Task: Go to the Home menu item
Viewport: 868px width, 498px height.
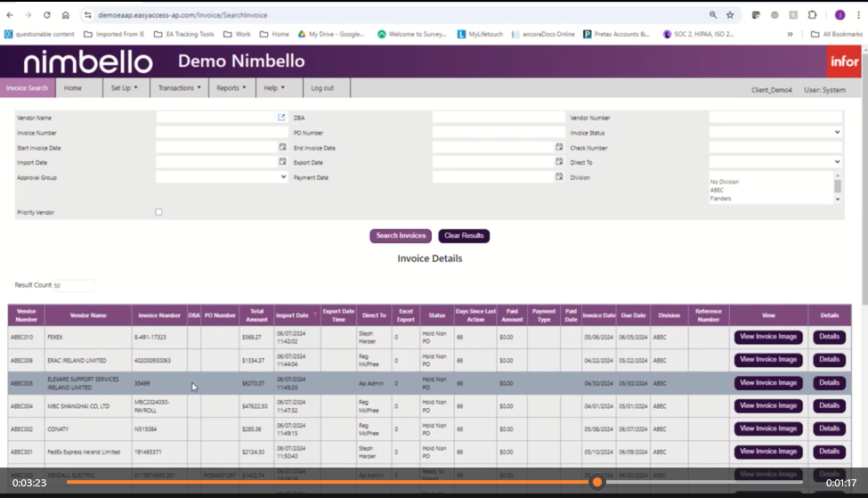Action: [x=72, y=88]
